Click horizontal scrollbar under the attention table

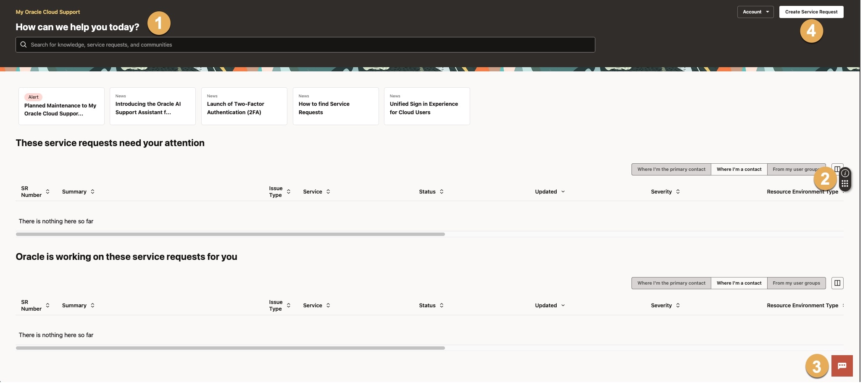230,234
